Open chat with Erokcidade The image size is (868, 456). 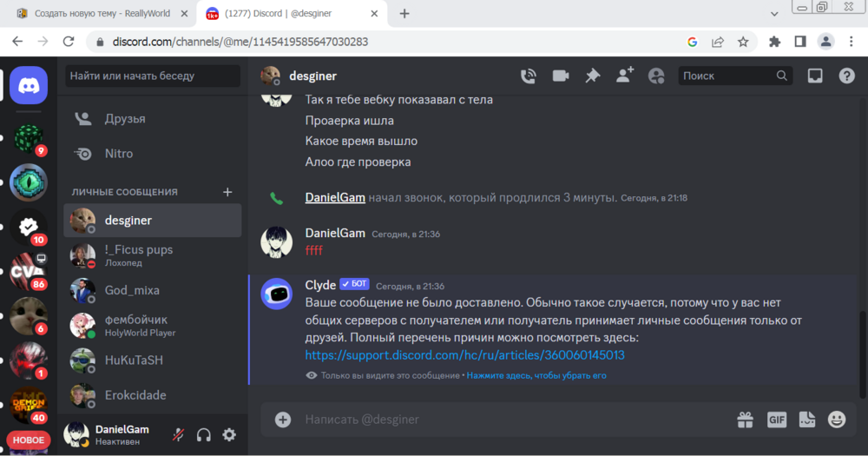(152, 395)
